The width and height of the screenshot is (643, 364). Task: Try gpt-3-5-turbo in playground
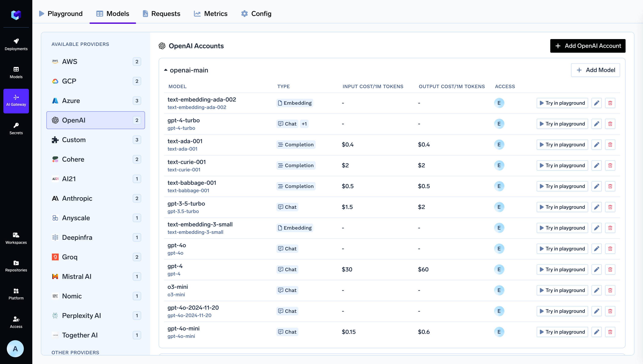click(x=562, y=207)
